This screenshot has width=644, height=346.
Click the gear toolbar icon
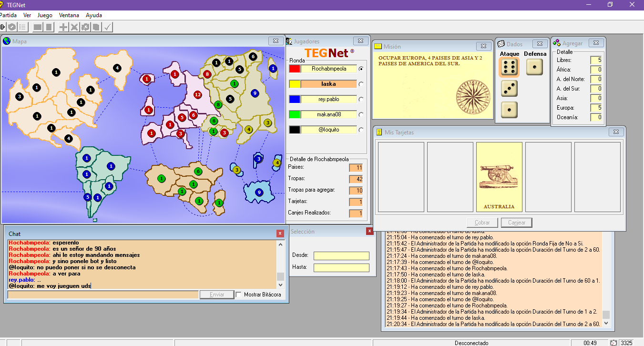click(x=85, y=27)
